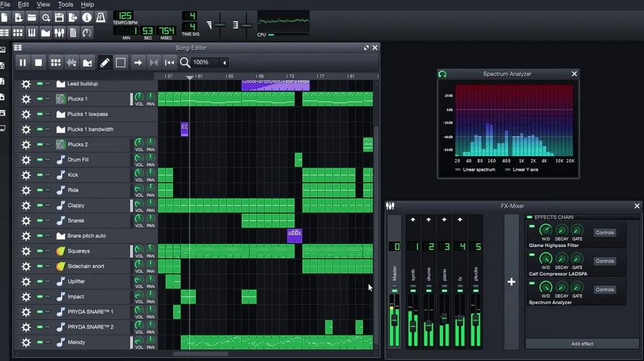The width and height of the screenshot is (644, 361).
Task: Disable the Glame Highpass Filter effect
Action: pos(532,226)
